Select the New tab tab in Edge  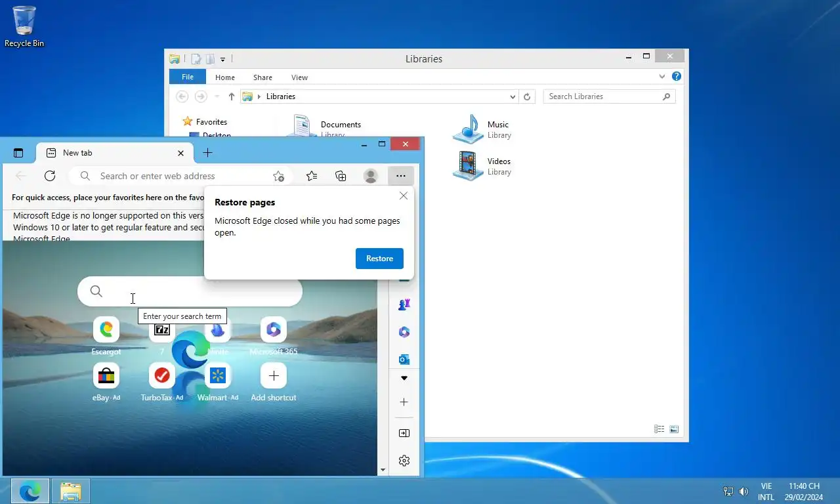tap(115, 153)
